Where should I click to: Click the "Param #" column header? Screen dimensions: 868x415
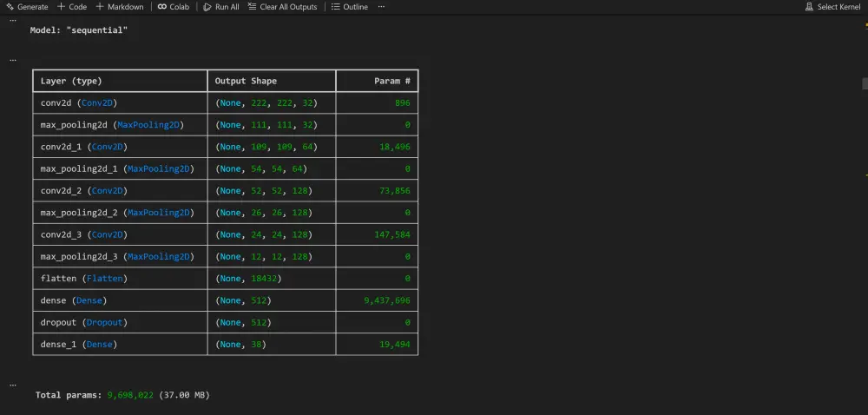click(392, 81)
